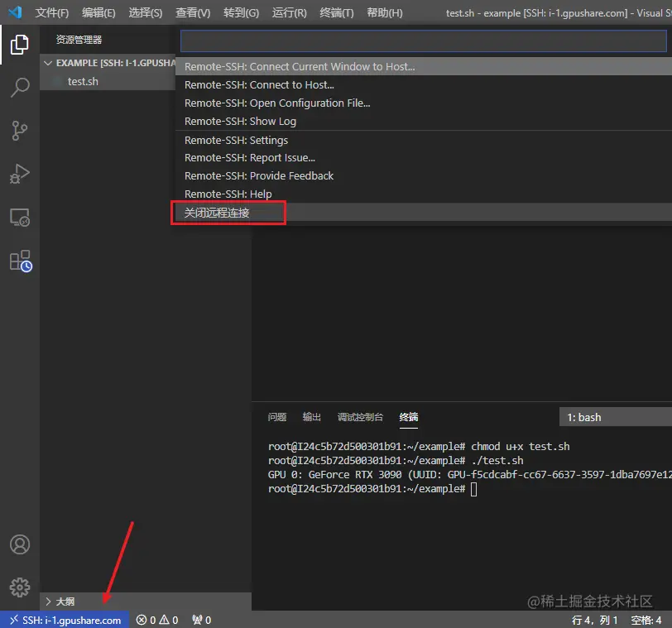Click the terminal prompt line with cursor
This screenshot has width=672, height=628.
click(372, 489)
